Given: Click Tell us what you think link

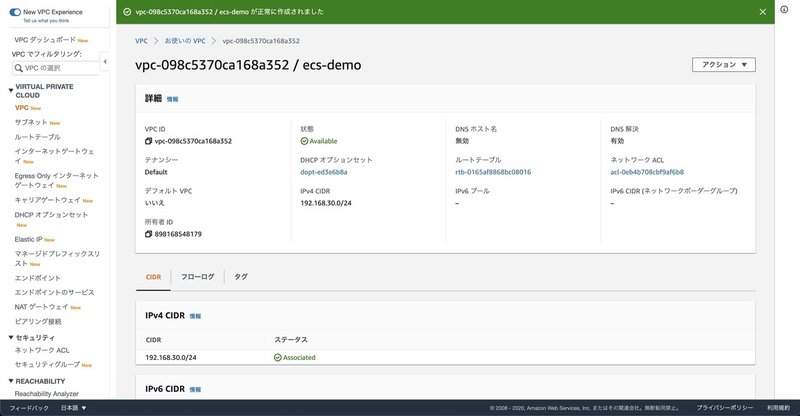Looking at the screenshot, I should 46,21.
